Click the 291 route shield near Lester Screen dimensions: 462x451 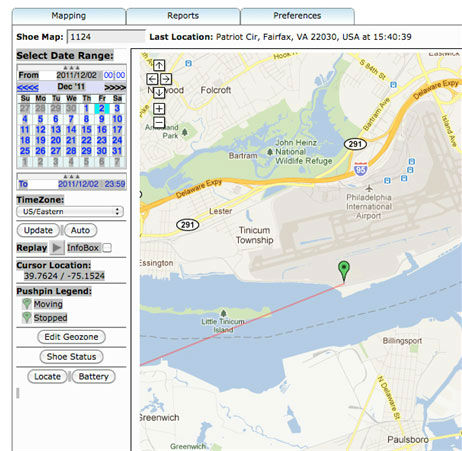pyautogui.click(x=188, y=225)
